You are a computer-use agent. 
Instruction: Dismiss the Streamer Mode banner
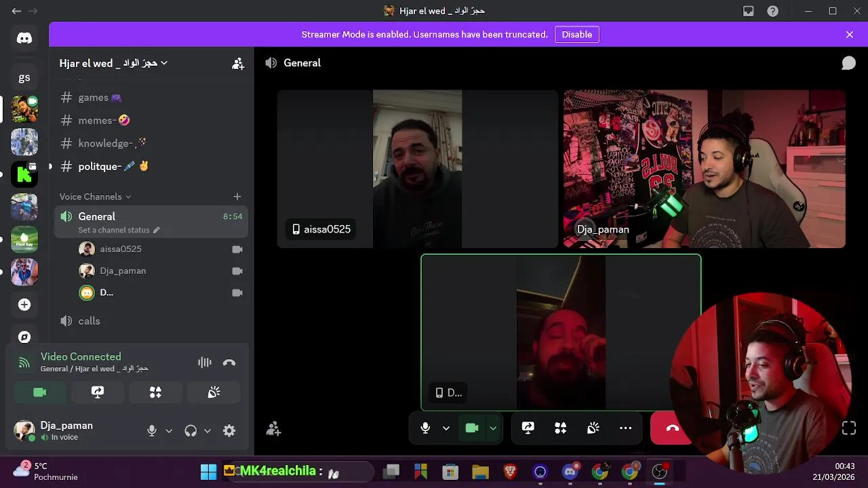pyautogui.click(x=849, y=35)
